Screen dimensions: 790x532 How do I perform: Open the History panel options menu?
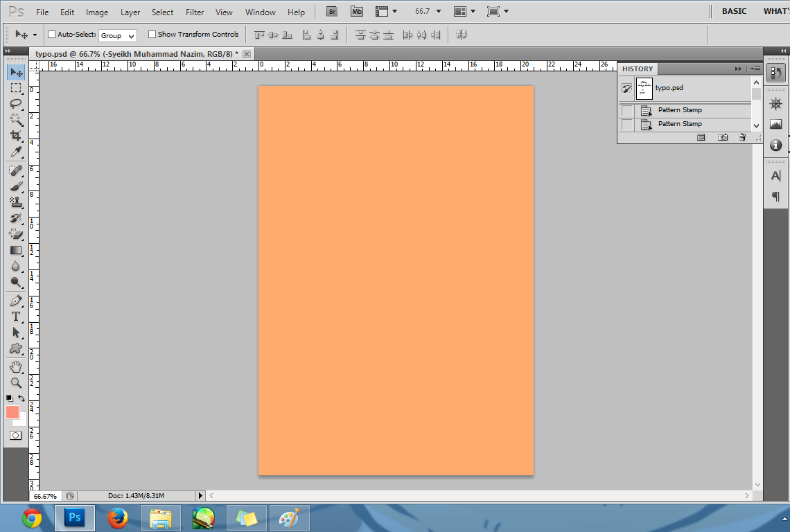755,69
